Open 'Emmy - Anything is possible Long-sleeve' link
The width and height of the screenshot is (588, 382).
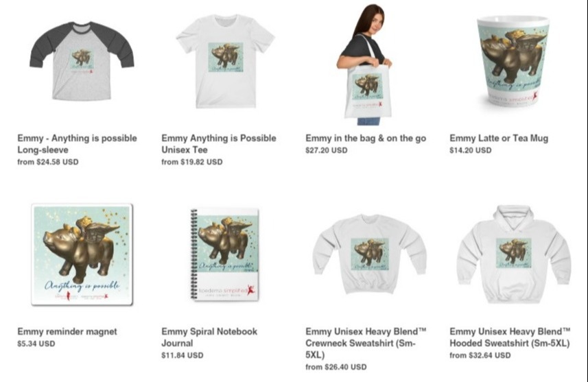tap(78, 144)
